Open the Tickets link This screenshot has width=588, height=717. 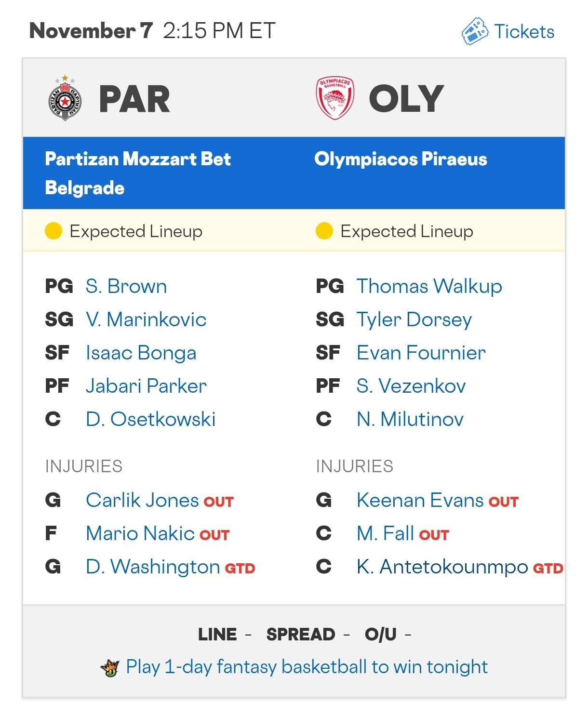[x=524, y=31]
